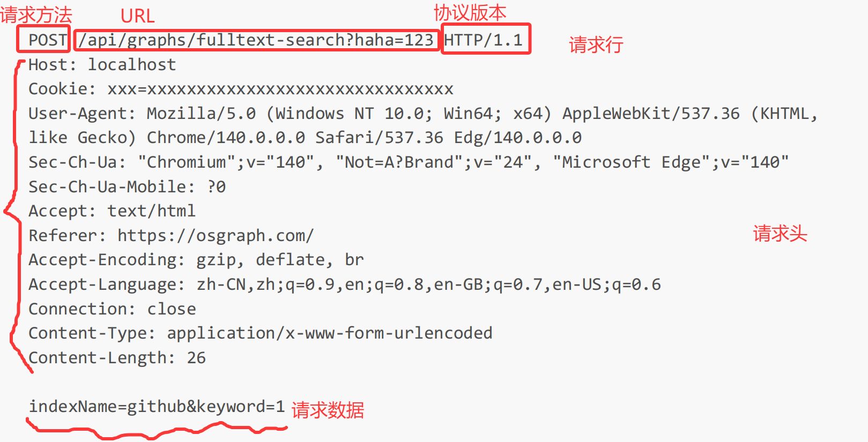Click the Accept: text/html header line
Screen dimensions: 868x442
[x=112, y=211]
